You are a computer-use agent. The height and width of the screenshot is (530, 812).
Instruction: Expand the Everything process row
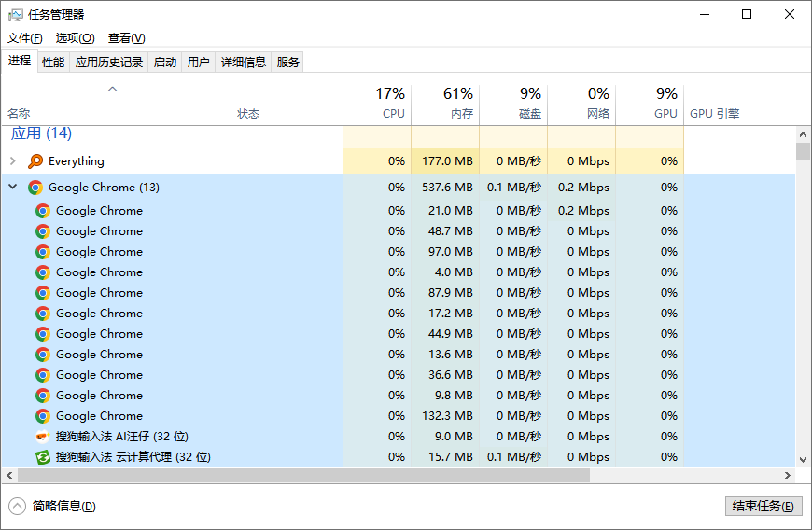(13, 161)
